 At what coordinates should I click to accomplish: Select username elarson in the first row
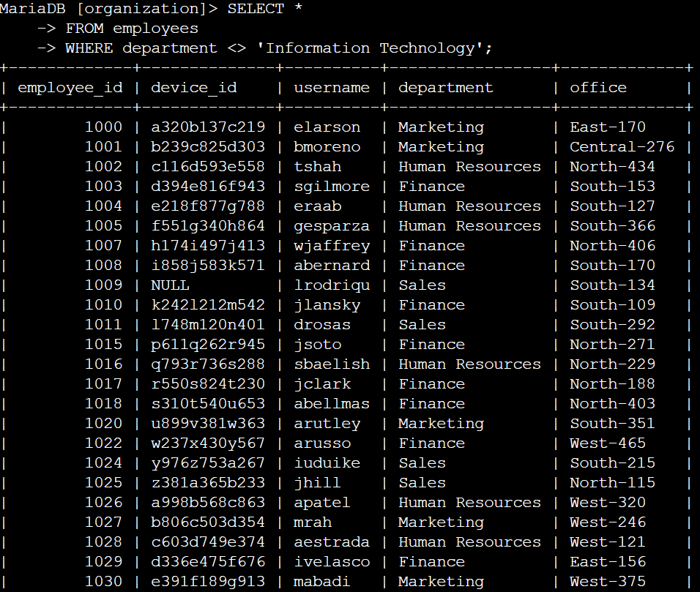point(327,127)
